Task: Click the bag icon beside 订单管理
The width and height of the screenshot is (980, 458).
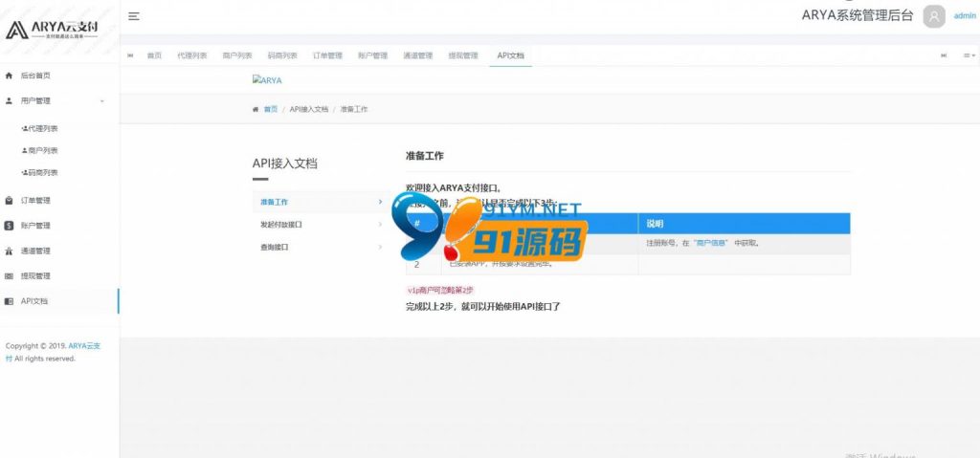Action: (x=9, y=201)
